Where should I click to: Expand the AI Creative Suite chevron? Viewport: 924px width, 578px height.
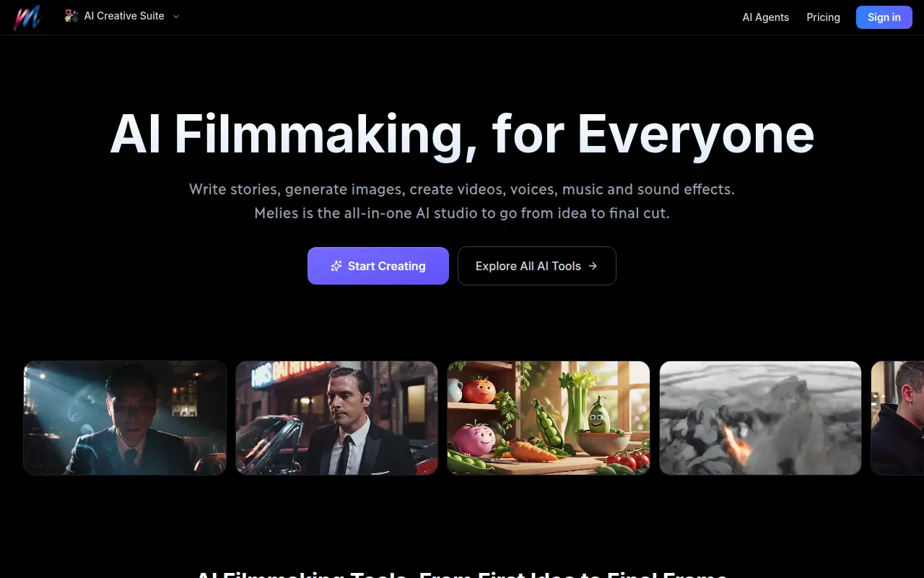[176, 17]
